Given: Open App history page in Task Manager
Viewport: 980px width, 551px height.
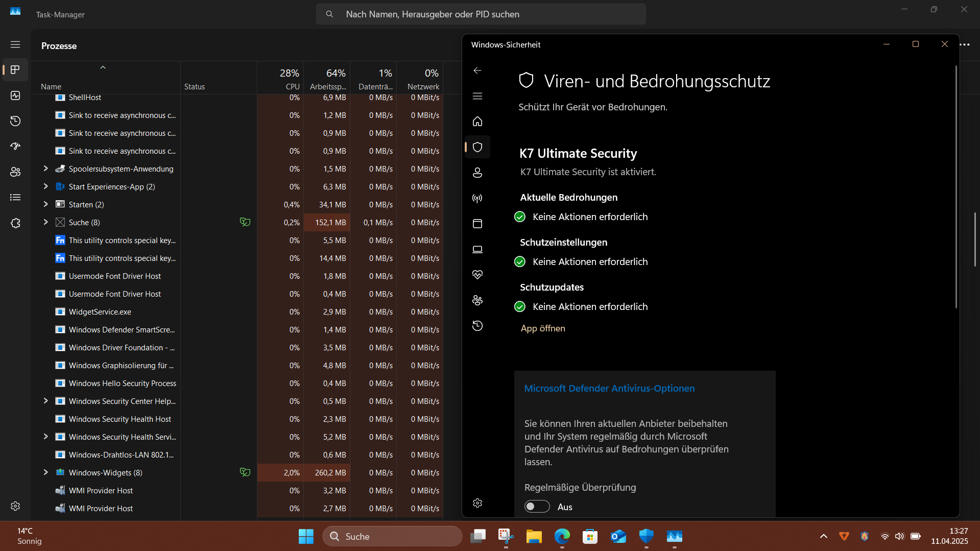Looking at the screenshot, I should click(15, 121).
